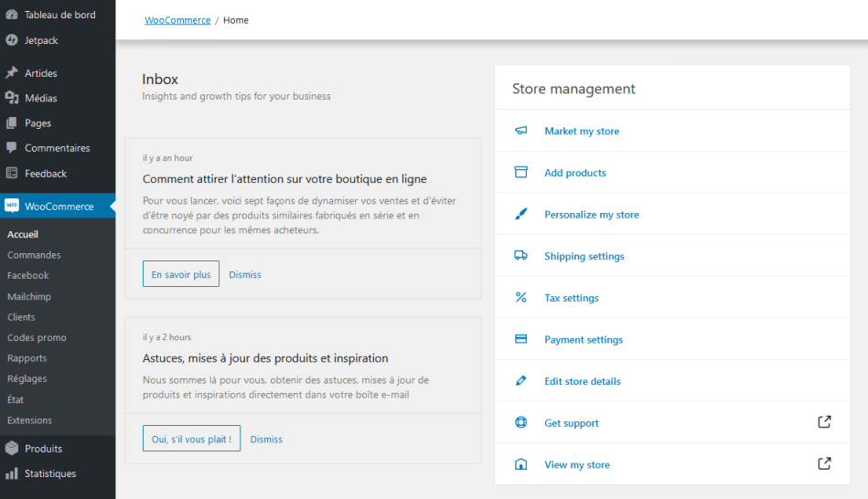Click the WooCommerce breadcrumb link

tap(177, 20)
